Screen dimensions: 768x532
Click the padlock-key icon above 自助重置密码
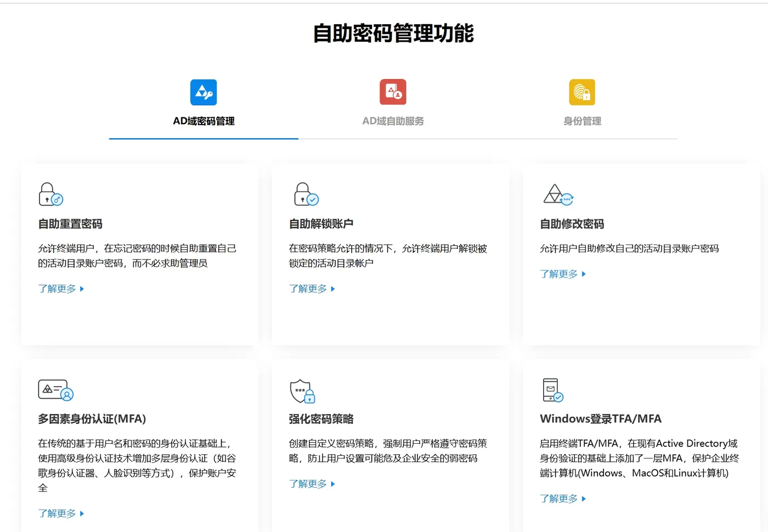(x=51, y=194)
